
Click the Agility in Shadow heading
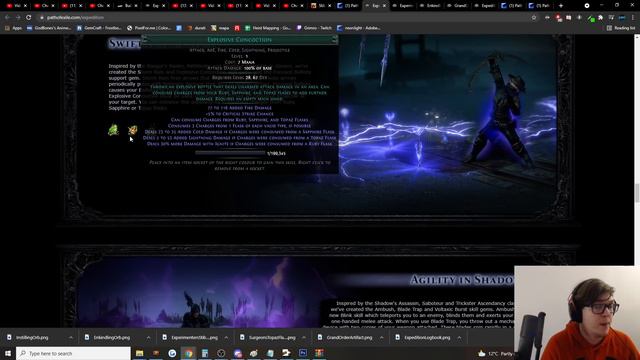click(x=461, y=280)
